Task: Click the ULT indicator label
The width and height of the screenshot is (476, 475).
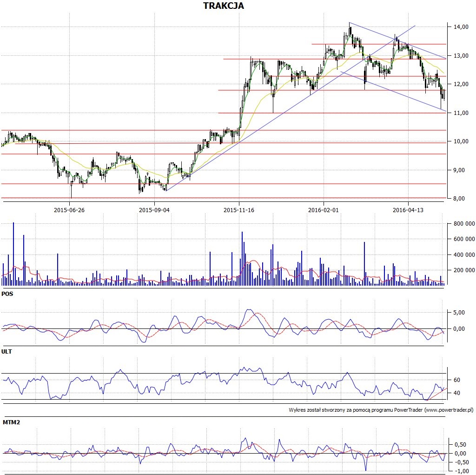Action: 7,352
